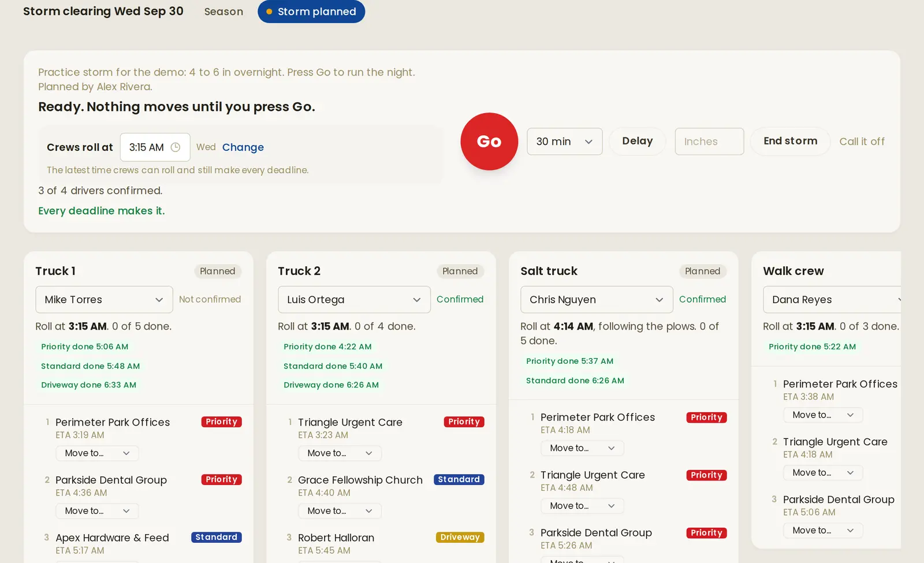Click Priority tag on Truck 1 Perimeter Park Offices
Viewport: 924px width, 563px height.
pos(221,422)
